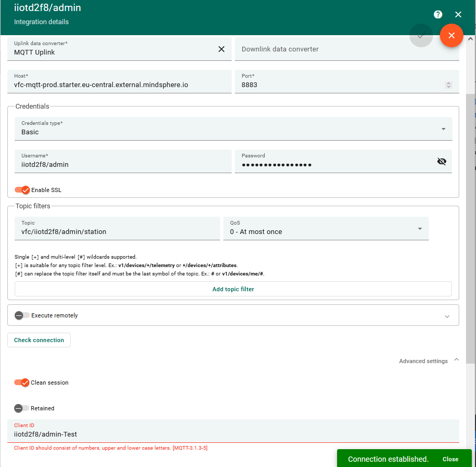Click the Check connection button
Image resolution: width=476 pixels, height=467 pixels.
tap(39, 339)
